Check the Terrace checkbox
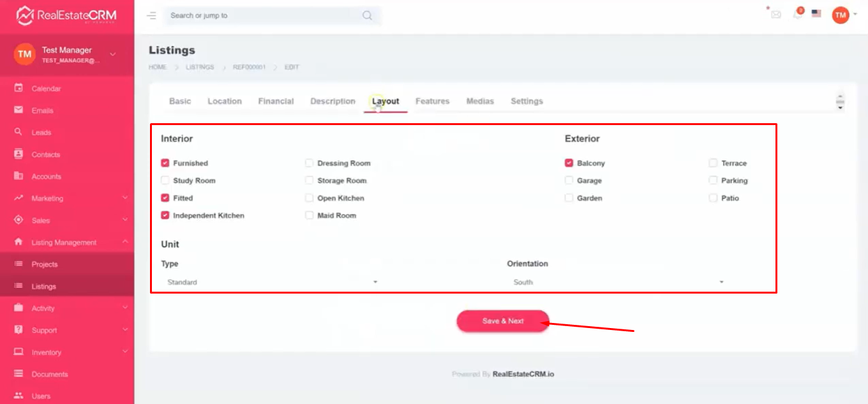 point(713,163)
